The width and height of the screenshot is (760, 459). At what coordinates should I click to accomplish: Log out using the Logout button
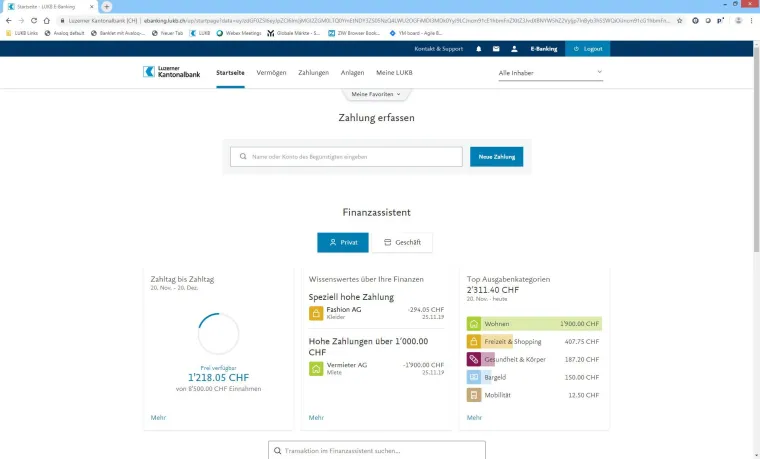click(585, 48)
